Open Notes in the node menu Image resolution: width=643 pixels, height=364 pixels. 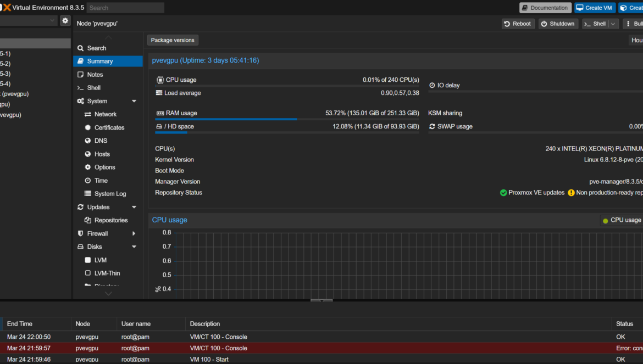pos(108,75)
